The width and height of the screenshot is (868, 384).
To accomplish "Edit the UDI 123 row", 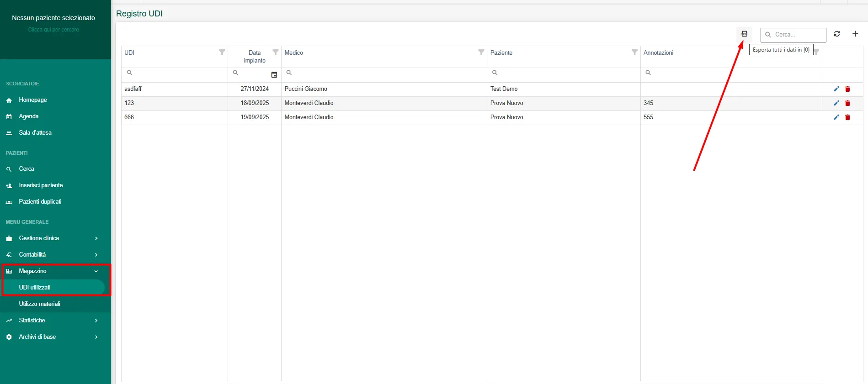I will [836, 103].
